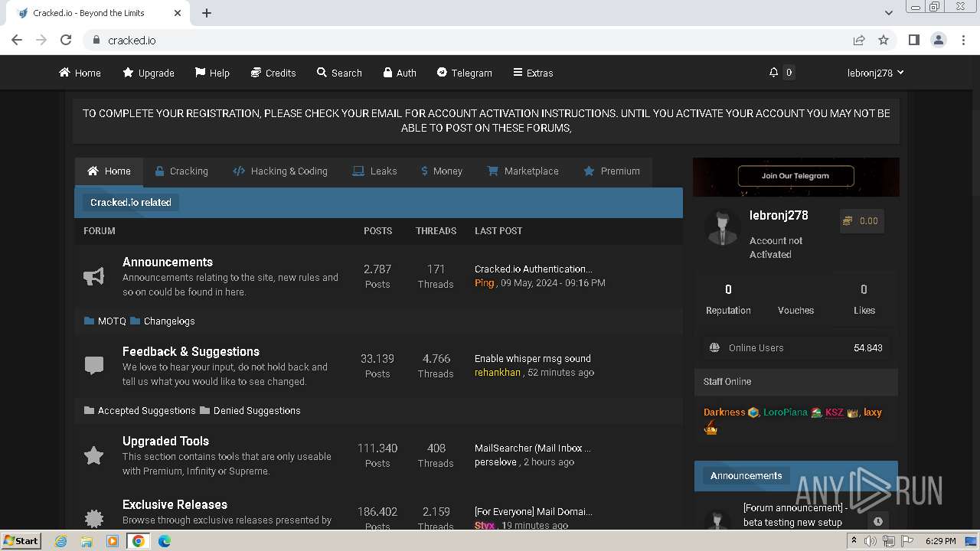
Task: Share this page icon in address bar
Action: (x=859, y=40)
